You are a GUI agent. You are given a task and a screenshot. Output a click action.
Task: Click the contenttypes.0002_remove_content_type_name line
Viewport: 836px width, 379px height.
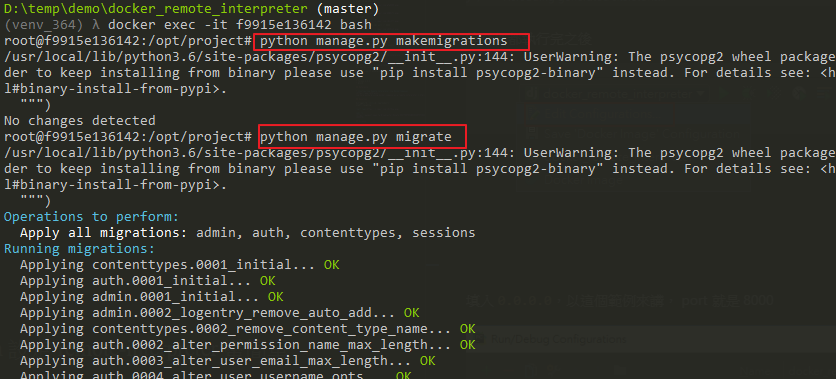click(x=247, y=328)
